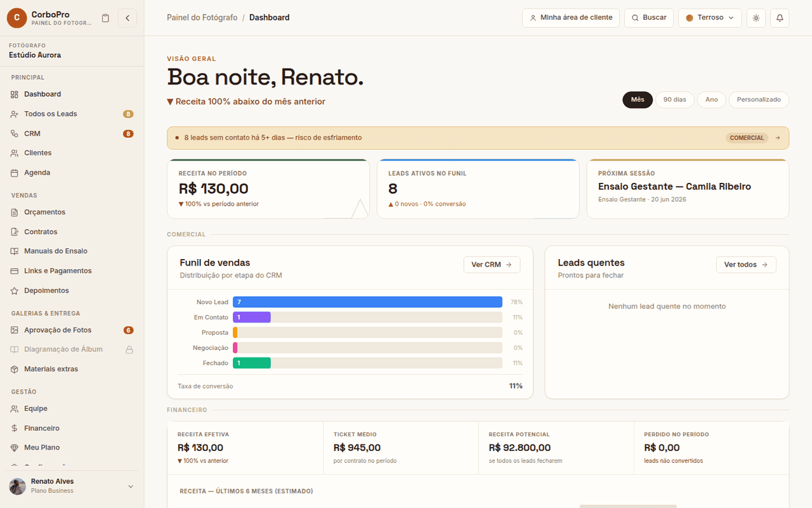Click the COMERCIAL tag on alert banner

coord(747,138)
